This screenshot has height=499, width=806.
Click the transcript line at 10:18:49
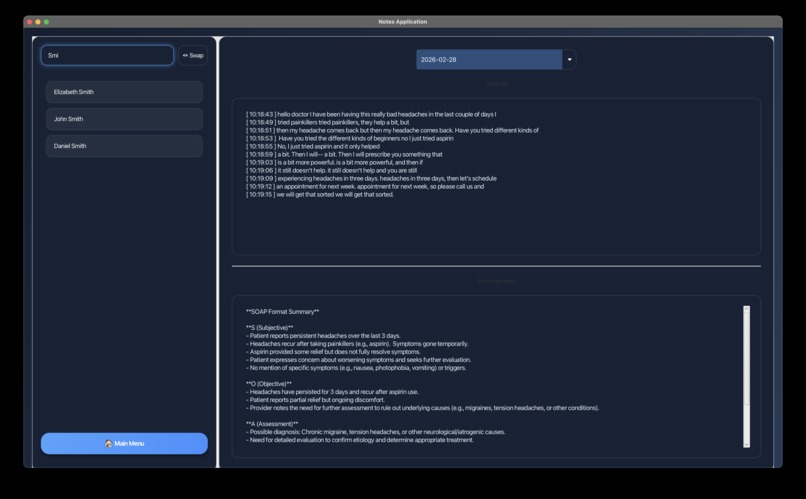point(327,122)
